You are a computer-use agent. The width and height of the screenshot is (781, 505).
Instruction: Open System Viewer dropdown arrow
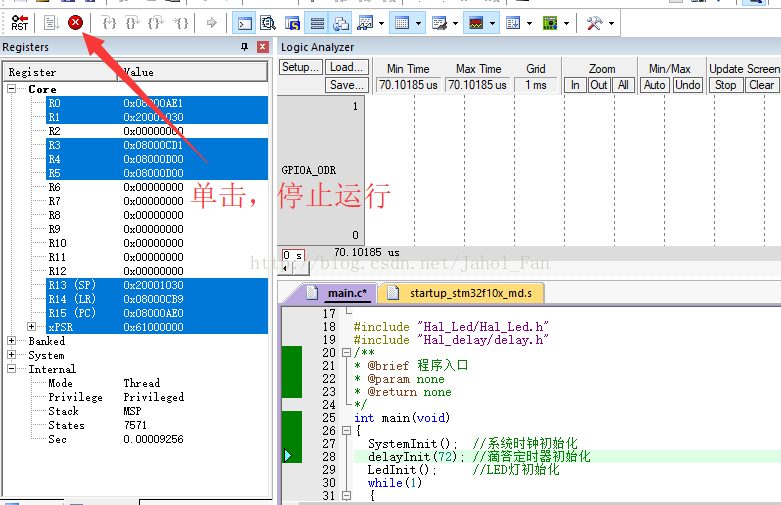point(566,23)
